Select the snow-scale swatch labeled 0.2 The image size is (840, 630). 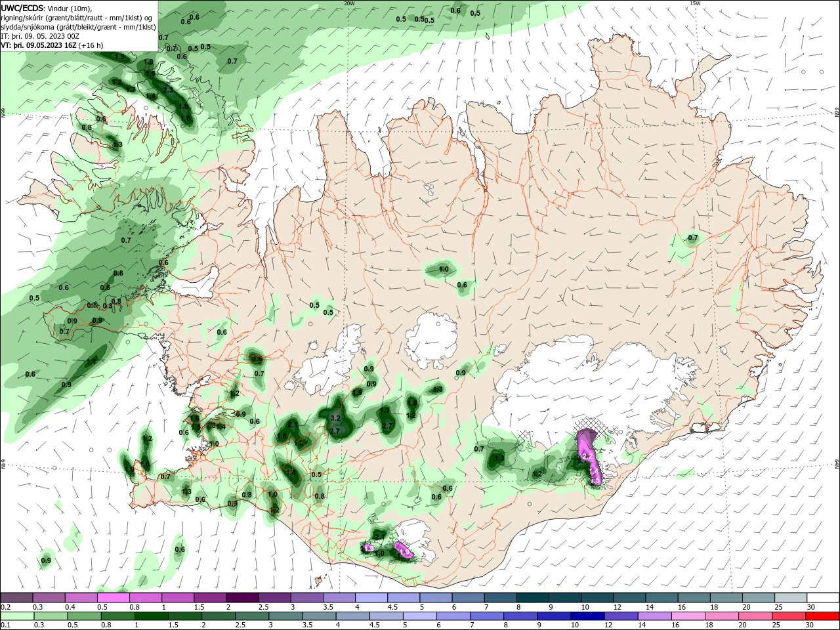click(x=16, y=597)
